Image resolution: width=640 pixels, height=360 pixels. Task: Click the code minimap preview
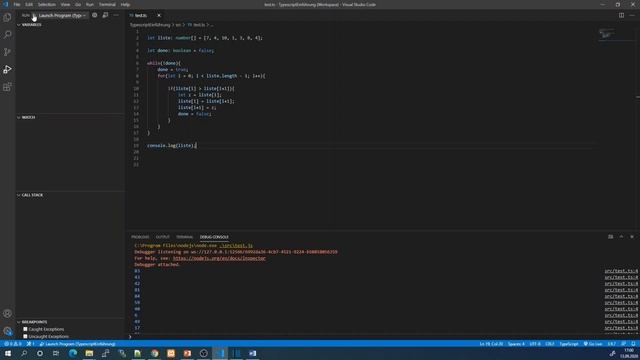click(607, 34)
